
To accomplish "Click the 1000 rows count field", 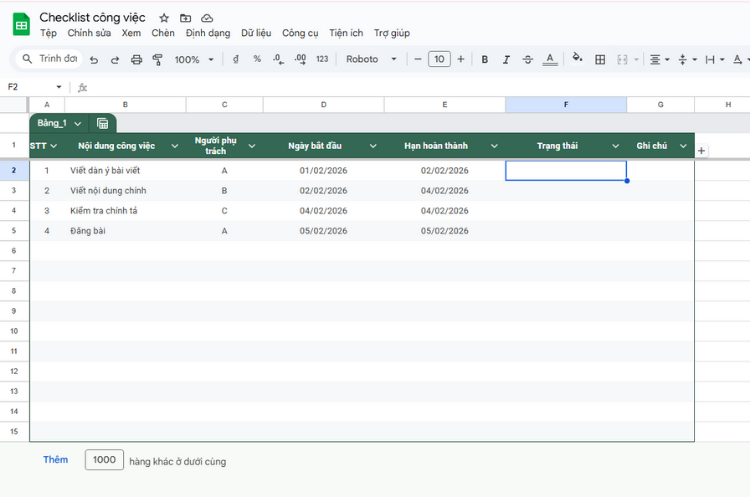I will point(104,460).
